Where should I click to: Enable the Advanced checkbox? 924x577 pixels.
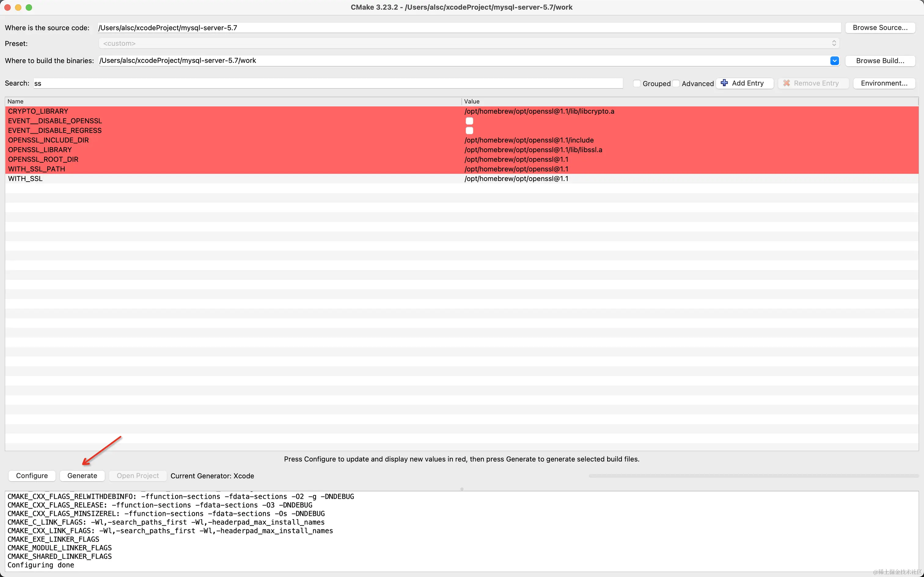click(676, 83)
